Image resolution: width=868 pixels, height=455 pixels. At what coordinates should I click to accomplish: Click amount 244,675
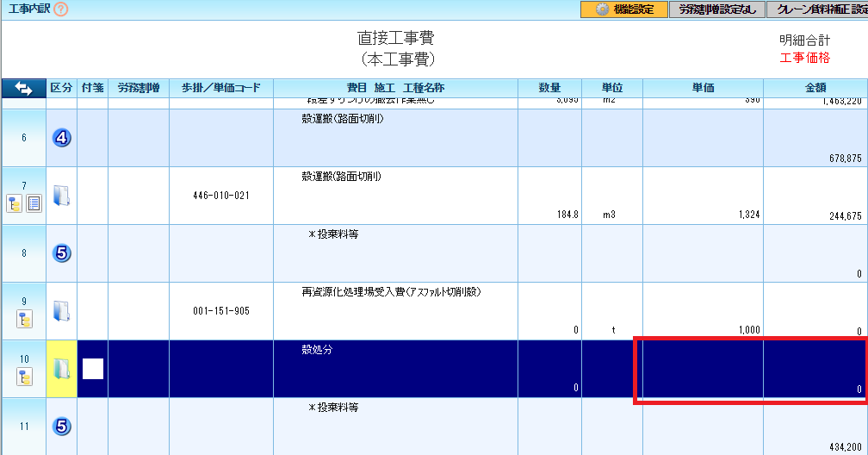click(x=846, y=216)
